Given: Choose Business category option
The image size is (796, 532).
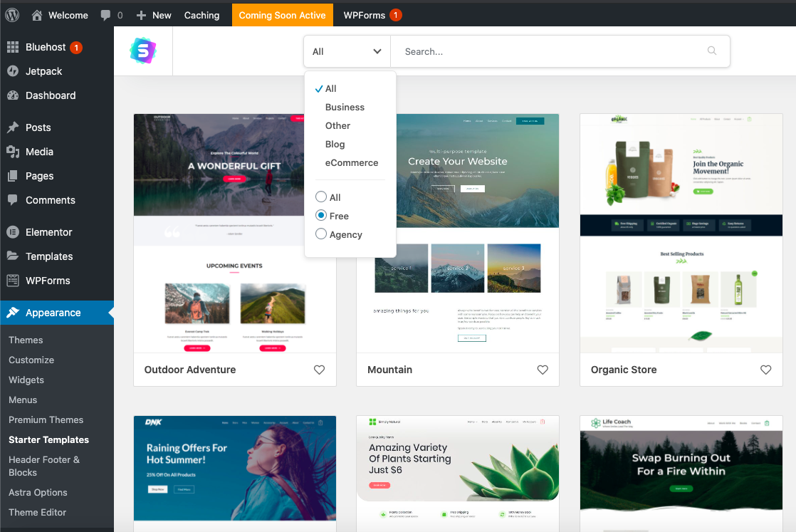Looking at the screenshot, I should 345,107.
